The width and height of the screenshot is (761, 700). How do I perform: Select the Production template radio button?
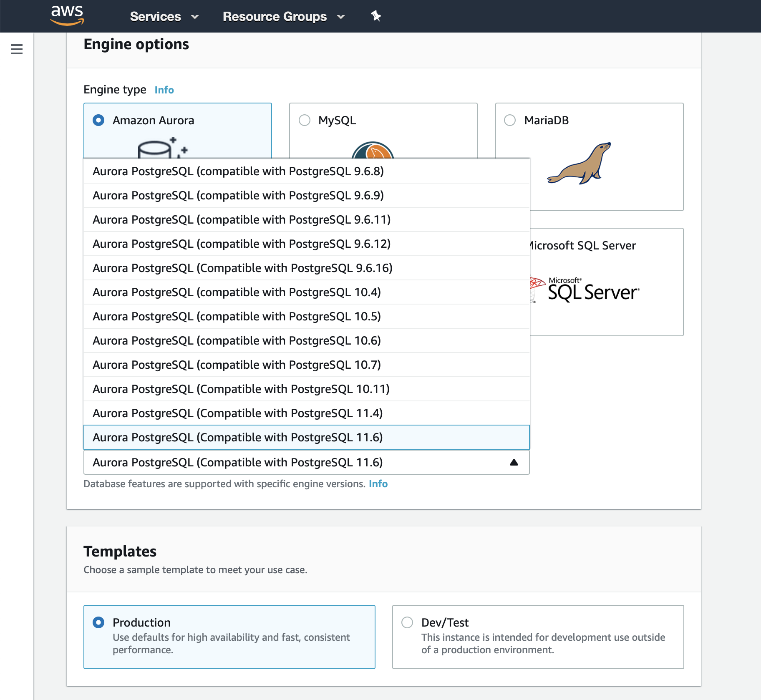coord(98,622)
